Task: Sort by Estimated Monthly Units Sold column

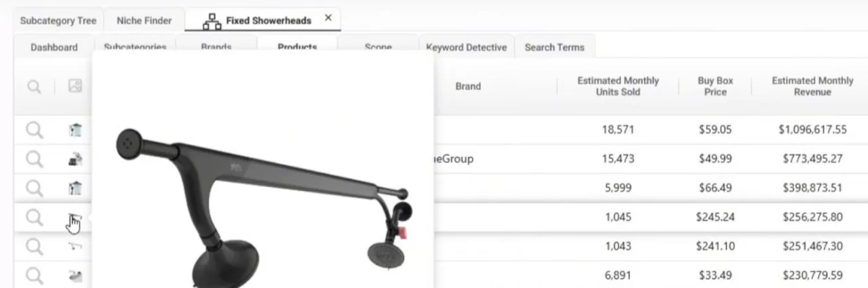Action: click(618, 86)
